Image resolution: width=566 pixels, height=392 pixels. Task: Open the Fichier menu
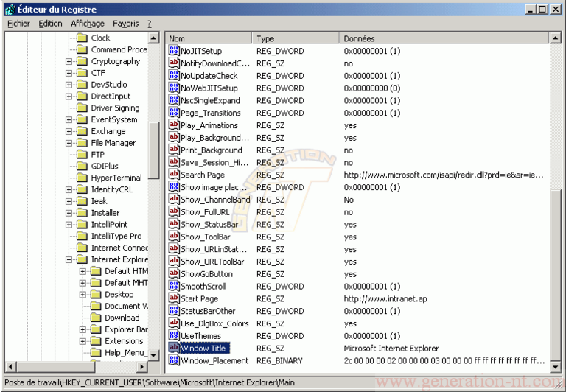pyautogui.click(x=18, y=24)
